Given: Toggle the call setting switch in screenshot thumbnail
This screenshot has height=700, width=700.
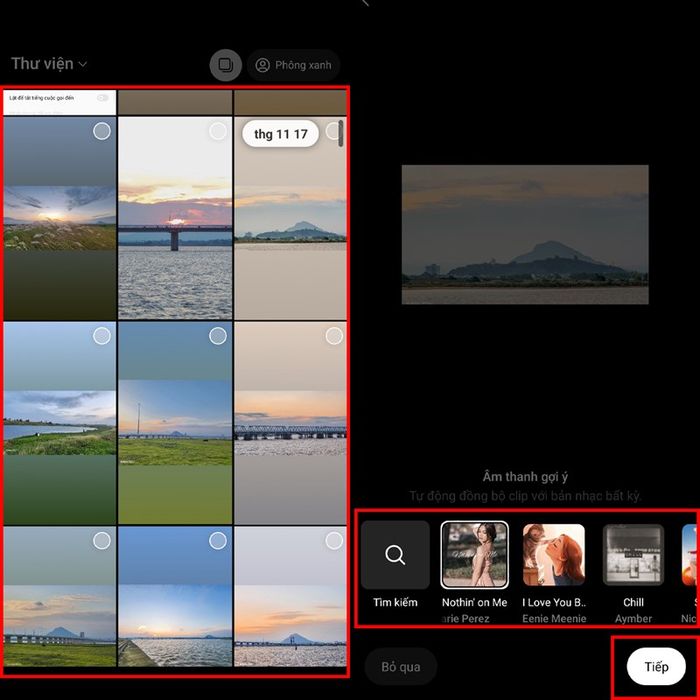Looking at the screenshot, I should click(x=103, y=98).
